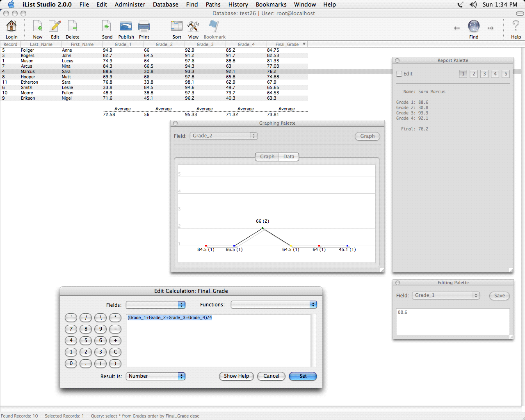This screenshot has width=525, height=420.
Task: Click Save in Editing Palette
Action: click(x=500, y=296)
